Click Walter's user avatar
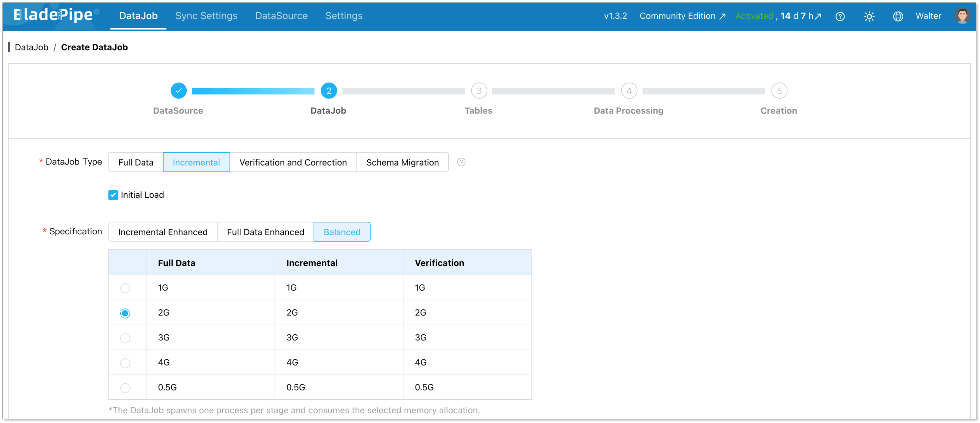The width and height of the screenshot is (980, 423). (x=962, y=16)
